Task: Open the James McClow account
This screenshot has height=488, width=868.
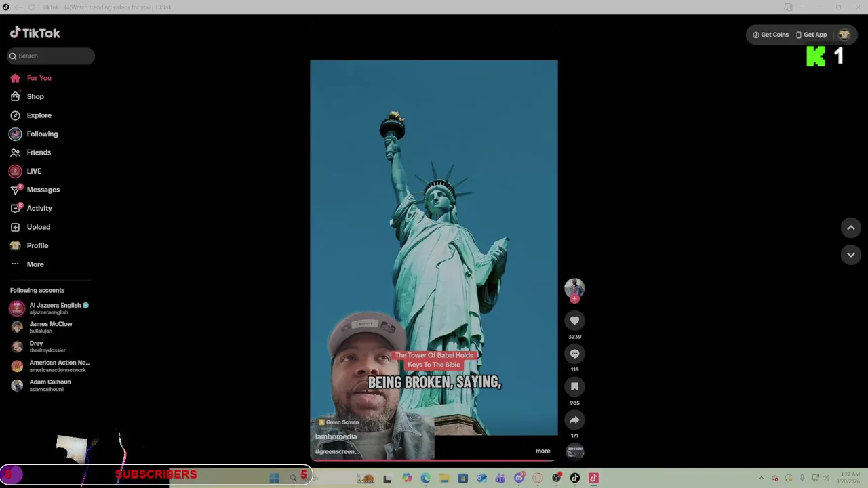Action: click(50, 327)
